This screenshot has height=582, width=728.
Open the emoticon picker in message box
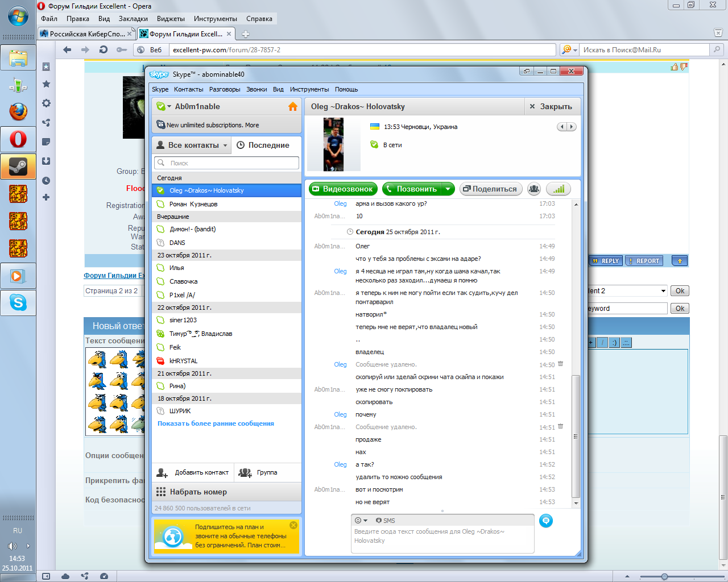click(x=361, y=521)
